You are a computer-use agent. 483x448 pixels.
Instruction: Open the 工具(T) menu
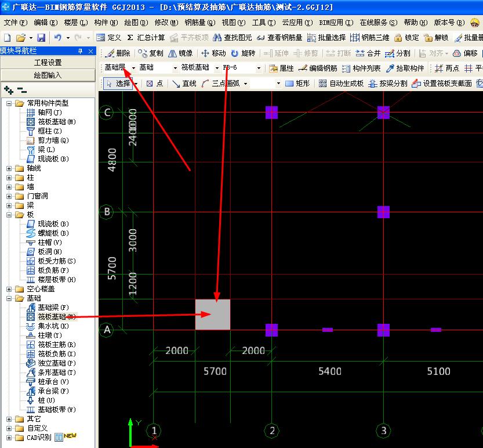pos(264,23)
